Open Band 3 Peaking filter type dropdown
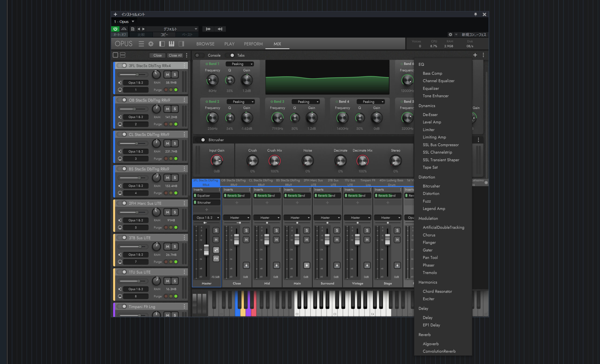The width and height of the screenshot is (600, 364). [x=306, y=102]
